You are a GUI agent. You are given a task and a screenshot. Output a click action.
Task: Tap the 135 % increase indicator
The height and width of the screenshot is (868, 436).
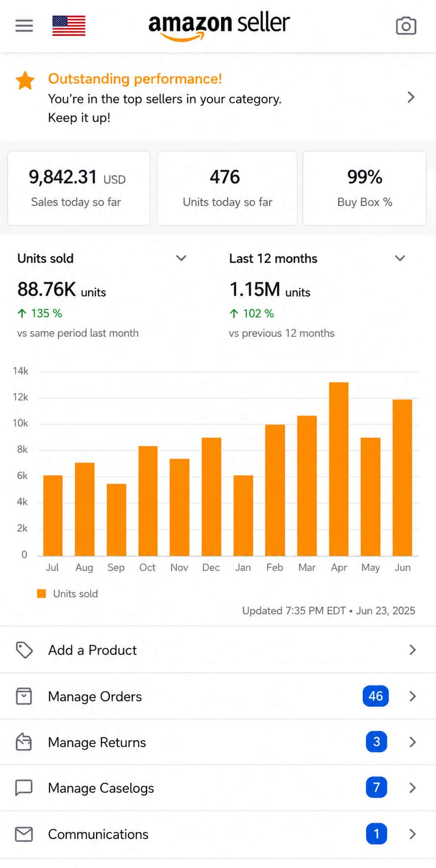tap(40, 313)
